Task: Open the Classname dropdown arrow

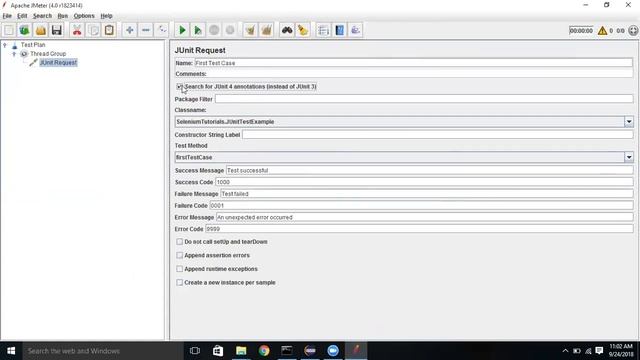Action: point(629,122)
